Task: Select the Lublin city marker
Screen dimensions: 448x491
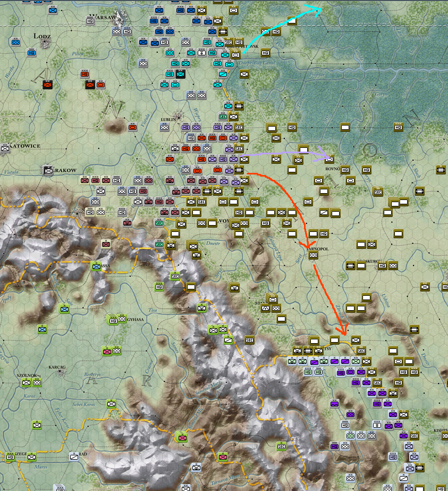Action: [179, 116]
